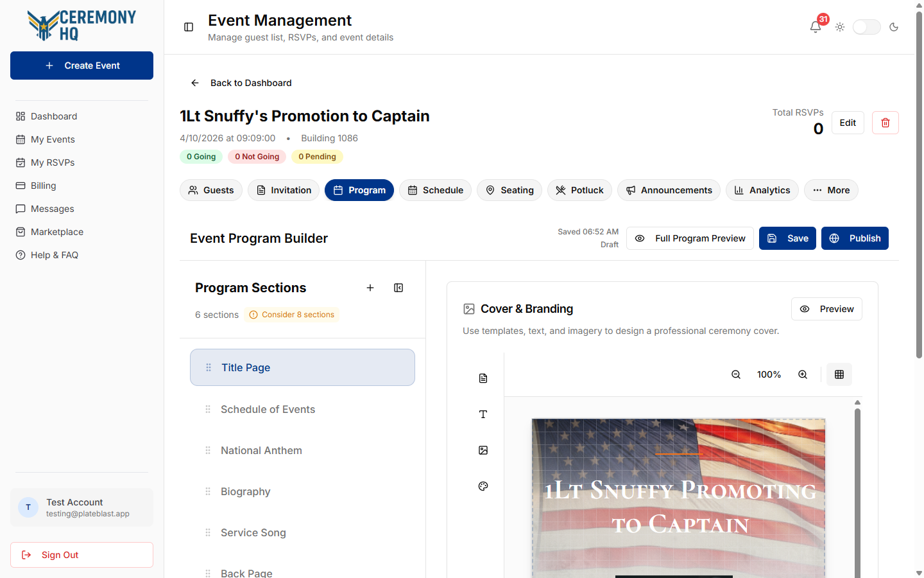Image resolution: width=924 pixels, height=578 pixels.
Task: Switch to the Invitation tab
Action: click(x=284, y=190)
